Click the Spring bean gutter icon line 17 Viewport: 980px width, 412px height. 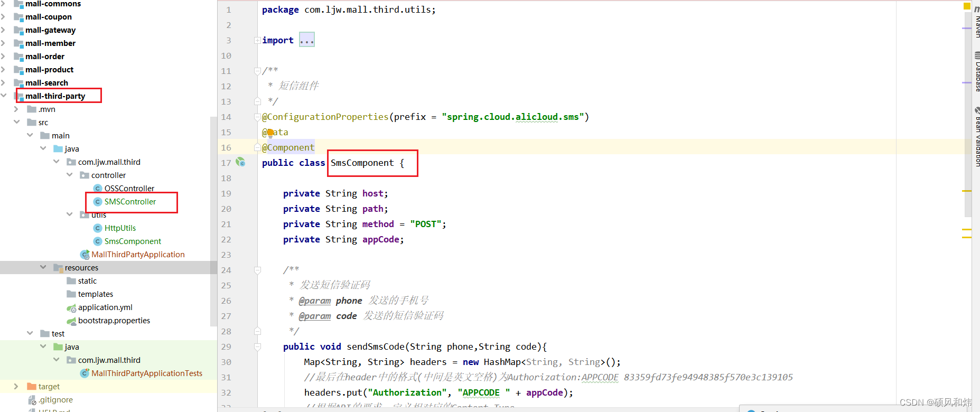coord(240,162)
